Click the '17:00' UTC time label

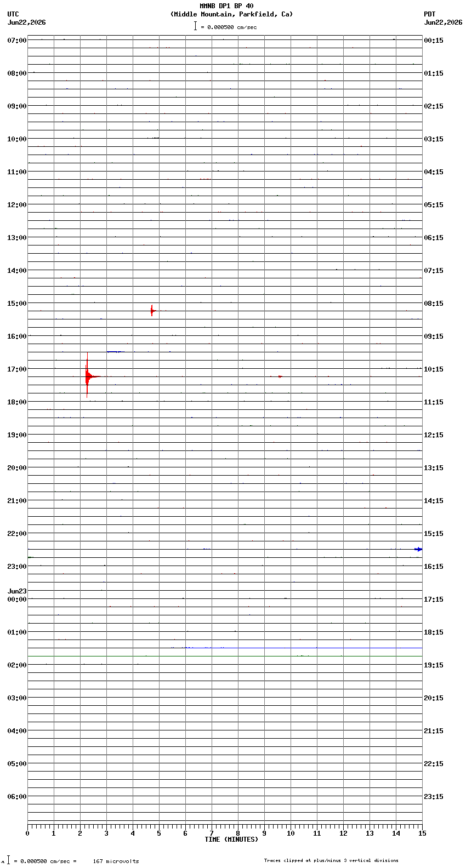(x=17, y=369)
